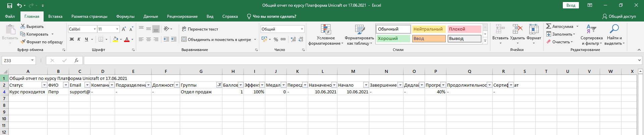
Task: Open the Файл menu tab
Action: point(10,16)
